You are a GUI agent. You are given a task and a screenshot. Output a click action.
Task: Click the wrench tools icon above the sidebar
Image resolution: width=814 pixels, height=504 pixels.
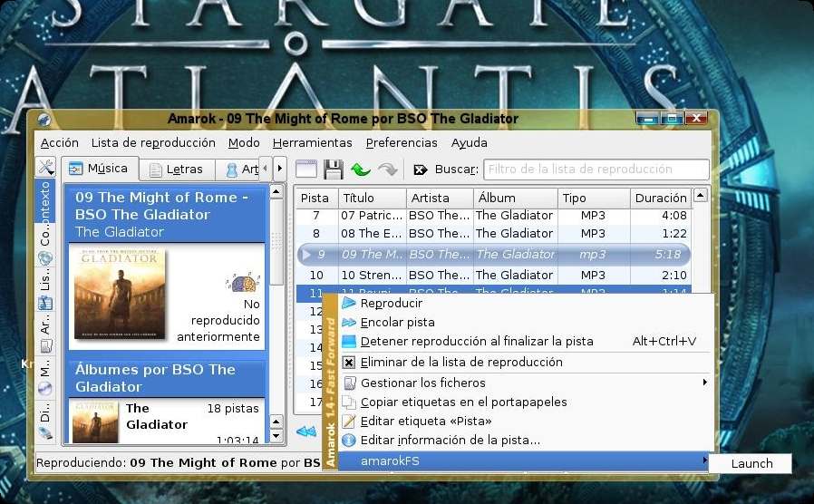tap(45, 167)
